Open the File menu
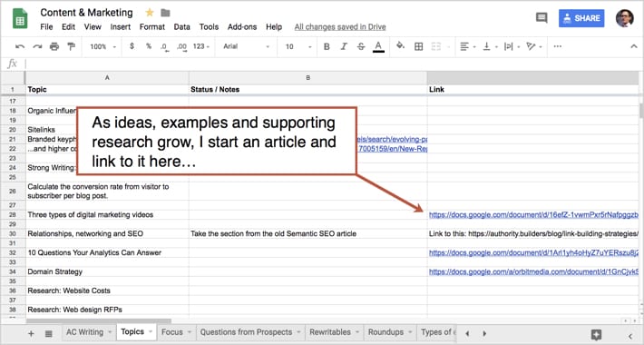Viewport: 644px width, 345px height. [46, 26]
